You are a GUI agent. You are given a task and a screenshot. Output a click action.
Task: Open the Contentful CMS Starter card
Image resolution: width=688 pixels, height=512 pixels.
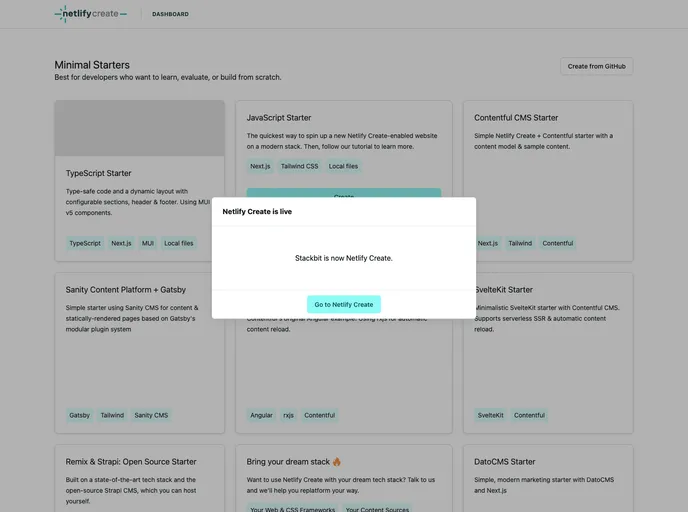(516, 118)
